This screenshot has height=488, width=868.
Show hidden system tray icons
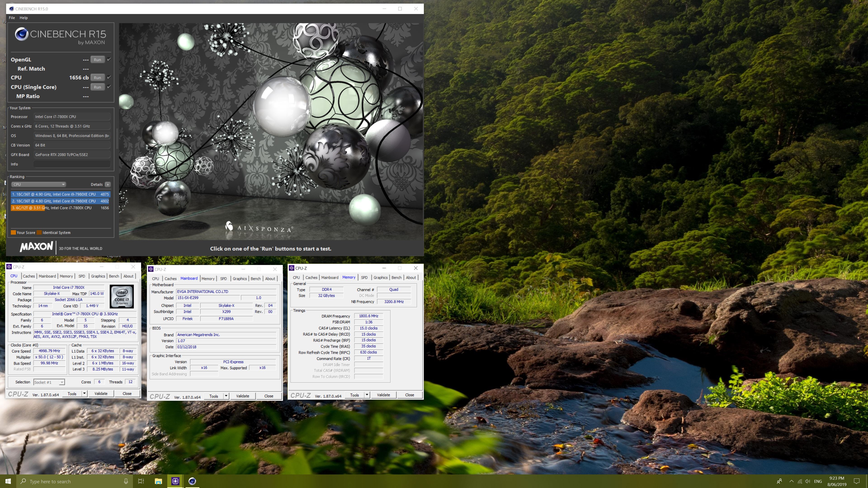(x=792, y=481)
